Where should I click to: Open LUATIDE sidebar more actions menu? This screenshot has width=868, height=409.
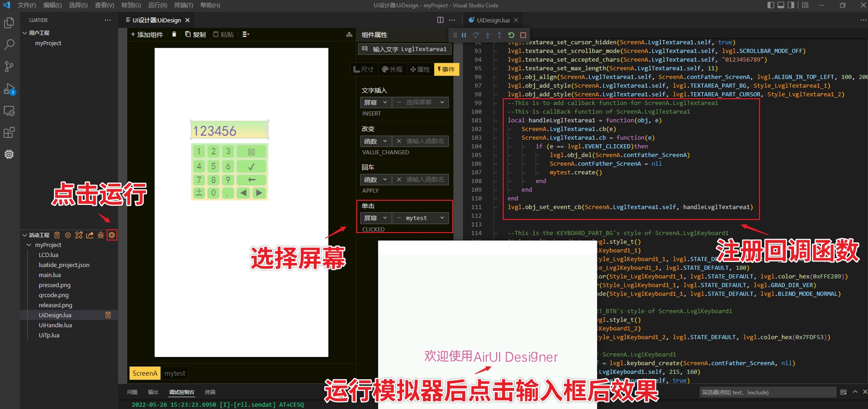(108, 20)
